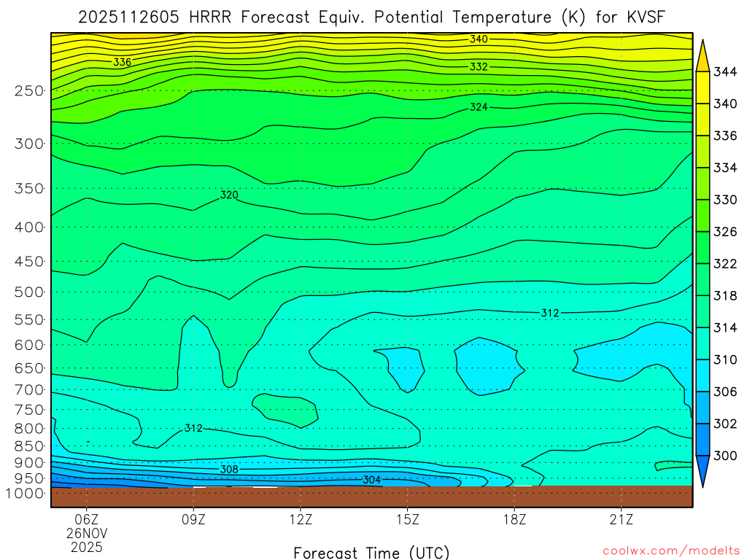Pick the cyan colorbar band between 306 and 310
Image resolution: width=747 pixels, height=560 pixels.
[703, 376]
